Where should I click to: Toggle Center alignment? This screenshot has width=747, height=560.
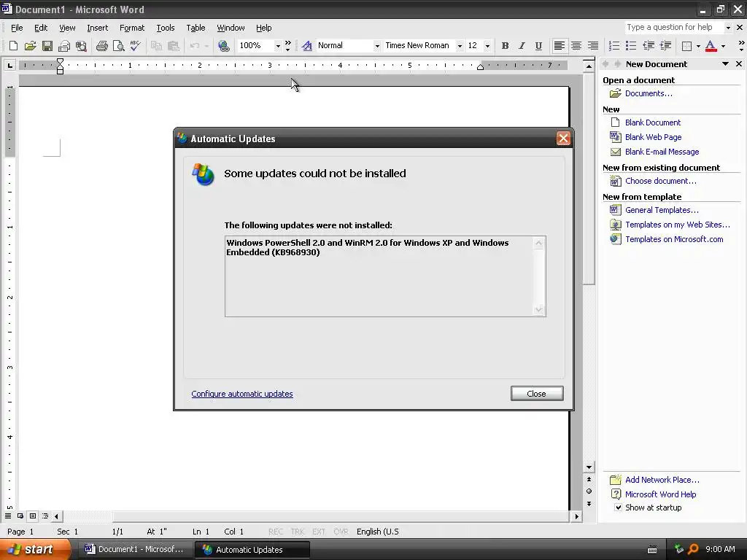[x=576, y=46]
